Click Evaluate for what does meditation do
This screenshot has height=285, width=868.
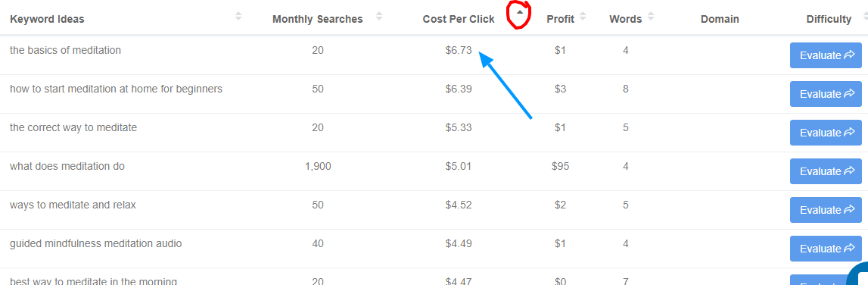[x=826, y=171]
